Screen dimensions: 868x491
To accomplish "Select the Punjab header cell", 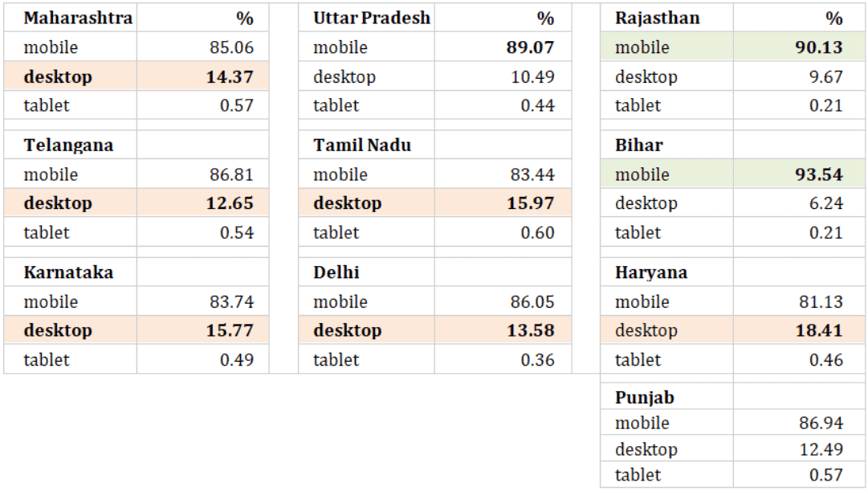I will click(x=667, y=397).
